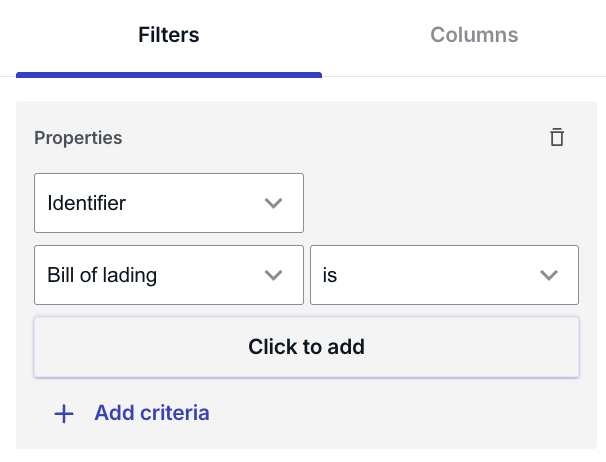Focus the filter value field labeled Click to add
Screen dimensions: 606x462
coord(306,347)
